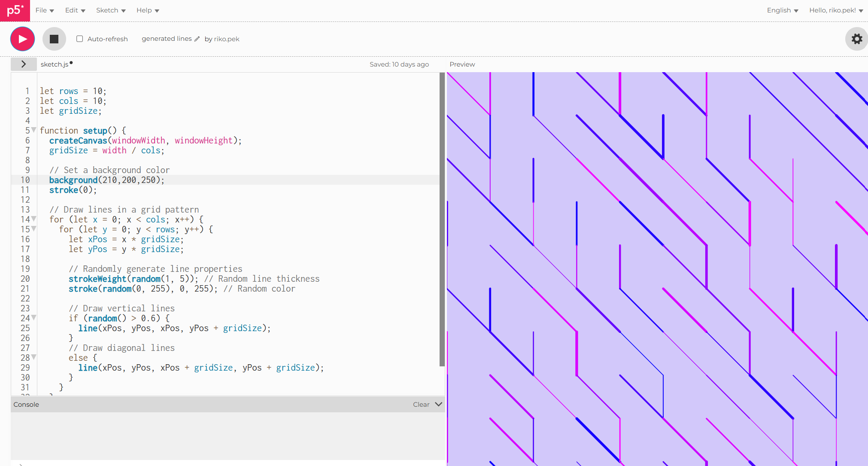This screenshot has height=466, width=868.
Task: Open the English language dropdown
Action: coord(782,10)
